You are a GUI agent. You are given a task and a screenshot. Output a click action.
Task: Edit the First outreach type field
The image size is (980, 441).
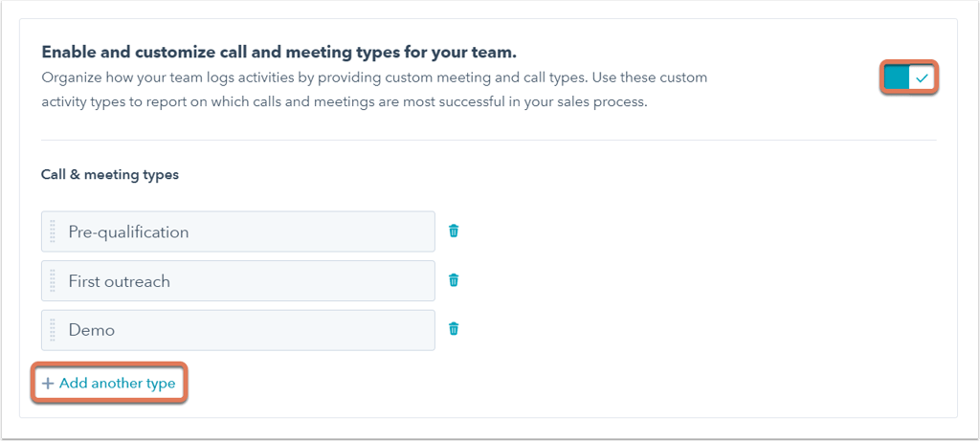pyautogui.click(x=238, y=280)
